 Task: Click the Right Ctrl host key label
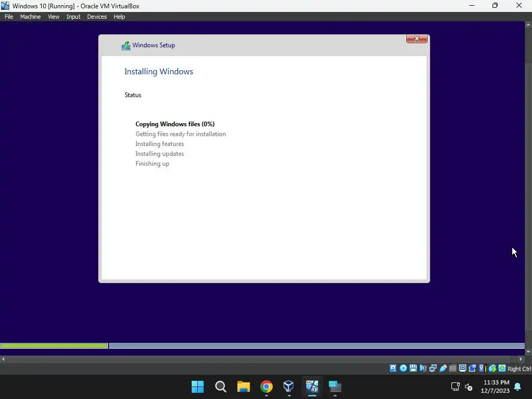(519, 369)
